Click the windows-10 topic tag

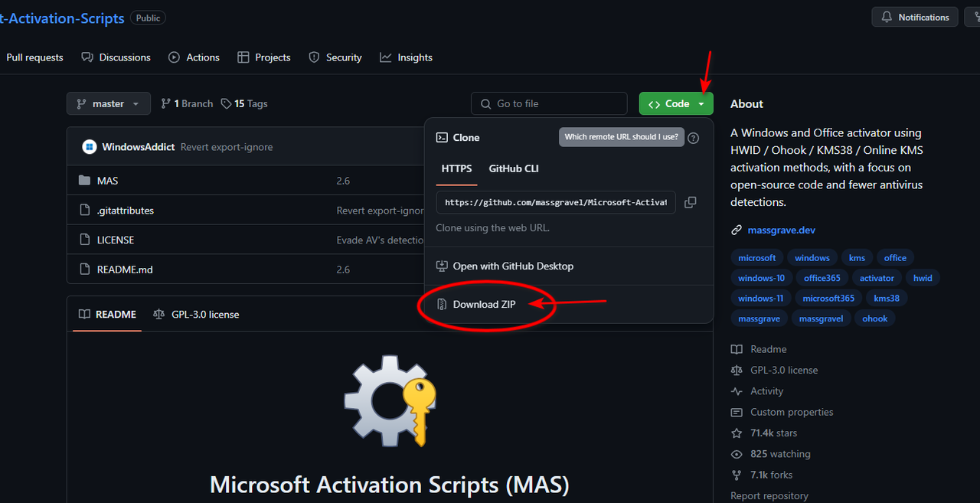[761, 278]
